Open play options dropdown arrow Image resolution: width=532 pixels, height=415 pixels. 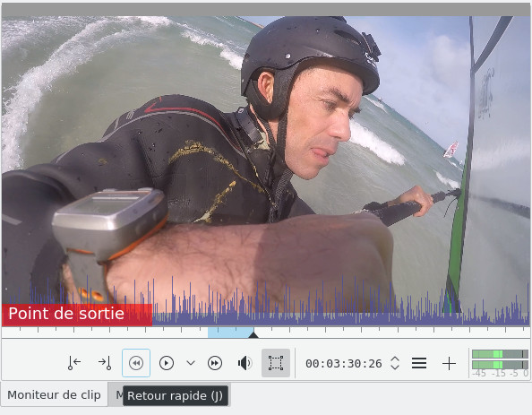pos(191,363)
